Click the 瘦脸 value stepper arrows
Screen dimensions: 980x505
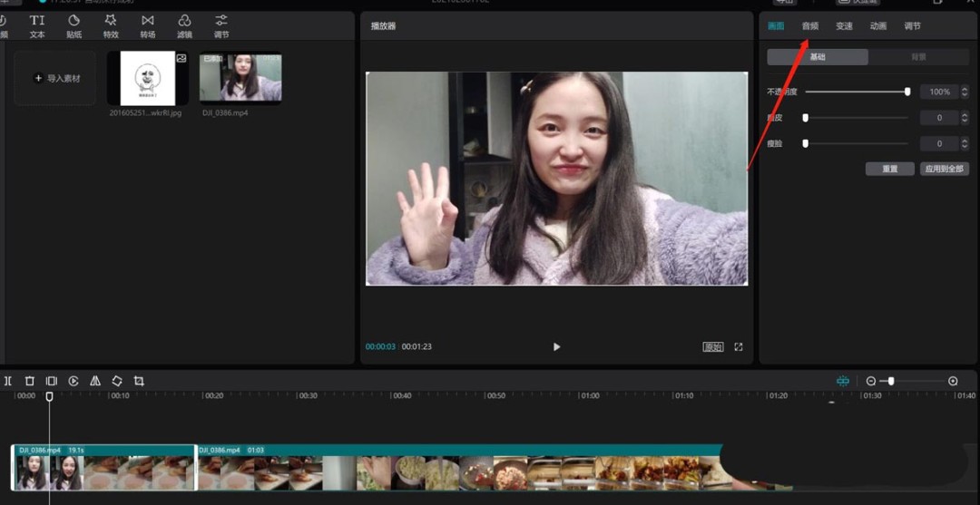[x=965, y=144]
